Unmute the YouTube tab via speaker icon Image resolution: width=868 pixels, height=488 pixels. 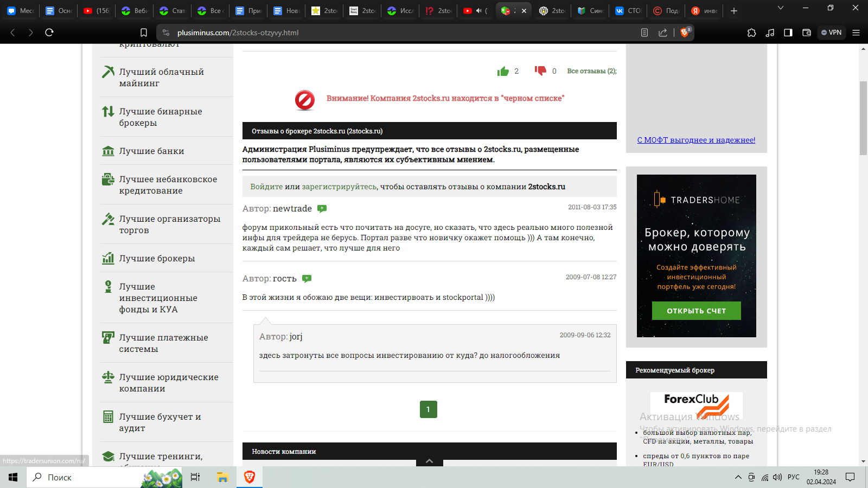[478, 11]
